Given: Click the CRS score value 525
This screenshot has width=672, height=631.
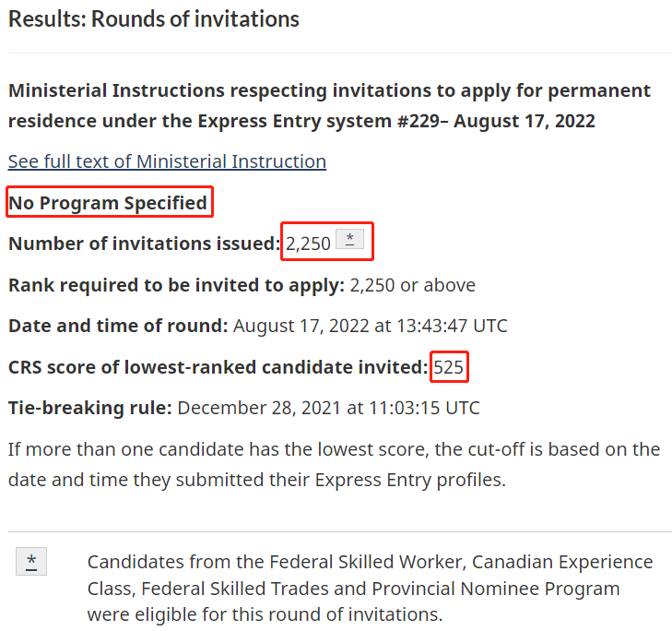Looking at the screenshot, I should coord(449,367).
